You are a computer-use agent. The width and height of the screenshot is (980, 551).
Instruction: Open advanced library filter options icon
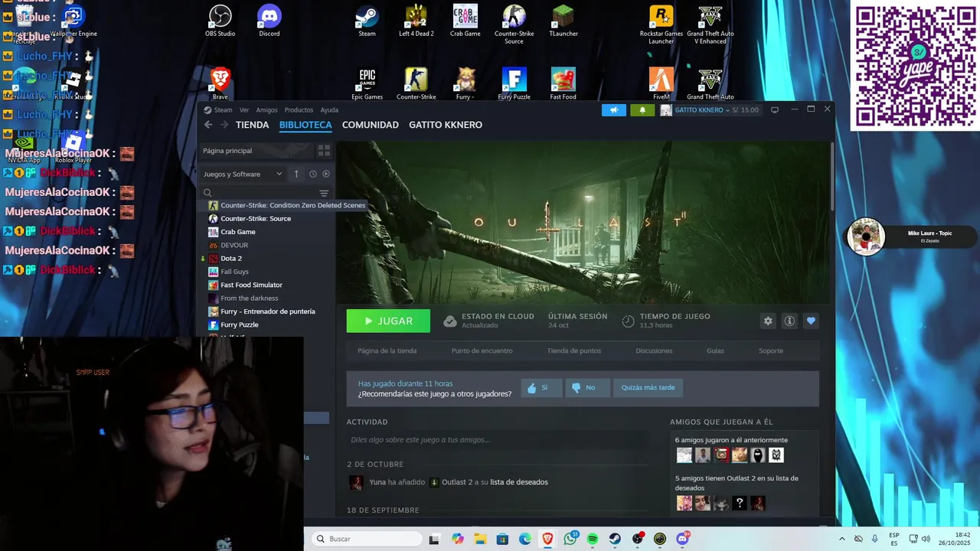(x=324, y=194)
